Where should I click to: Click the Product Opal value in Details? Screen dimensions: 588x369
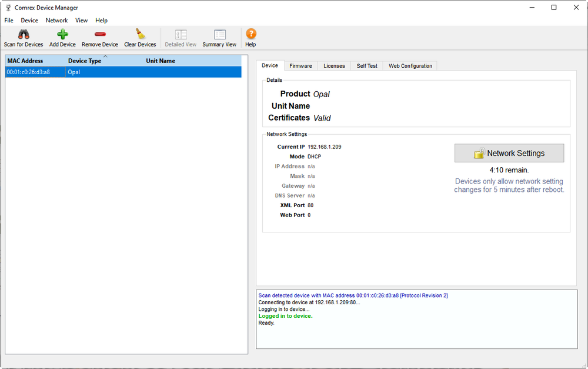322,94
